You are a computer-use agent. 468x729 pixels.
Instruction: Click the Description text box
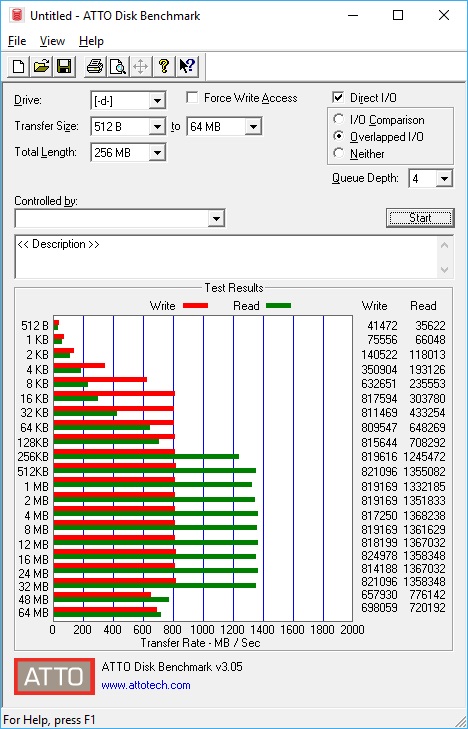tap(226, 257)
